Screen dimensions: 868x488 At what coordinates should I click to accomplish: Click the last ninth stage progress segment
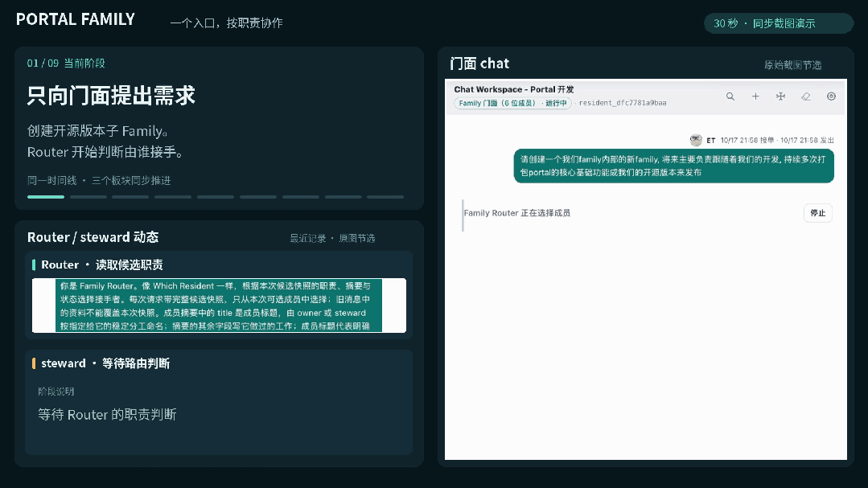tap(385, 196)
